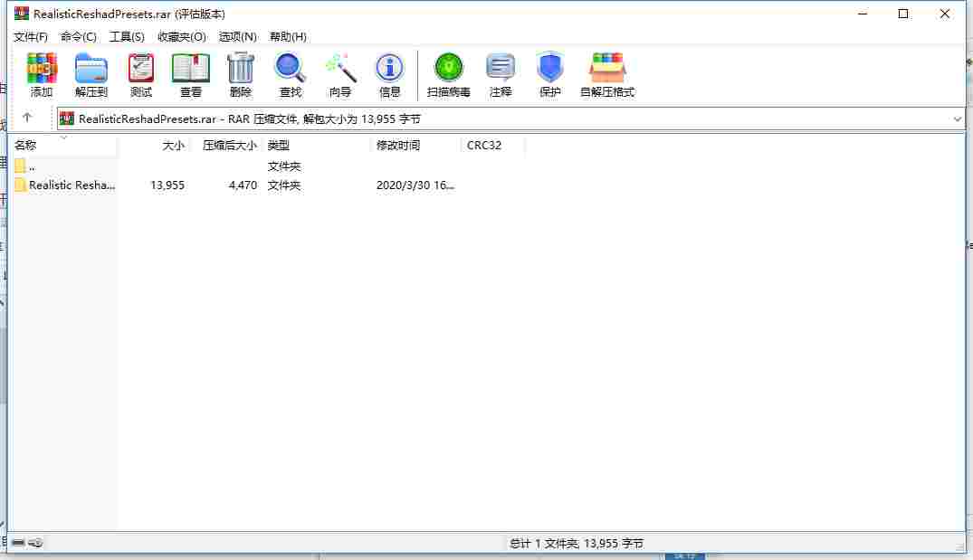Select the parent folder ".." row
The height and width of the screenshot is (560, 973).
click(64, 166)
